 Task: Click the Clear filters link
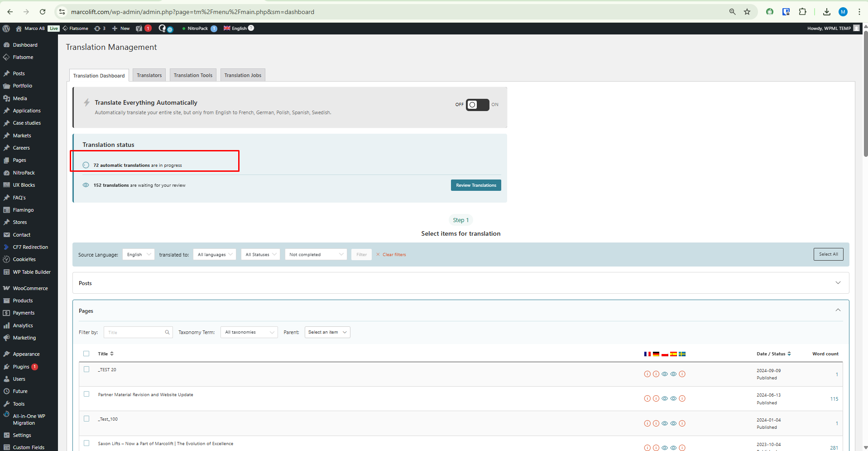(x=391, y=255)
